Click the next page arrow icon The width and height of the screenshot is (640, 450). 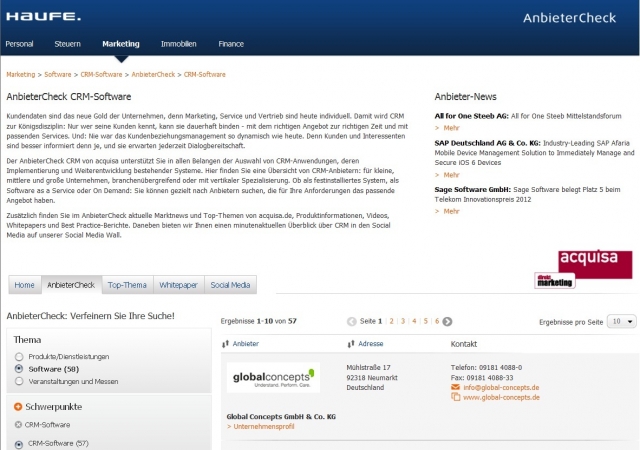(447, 321)
